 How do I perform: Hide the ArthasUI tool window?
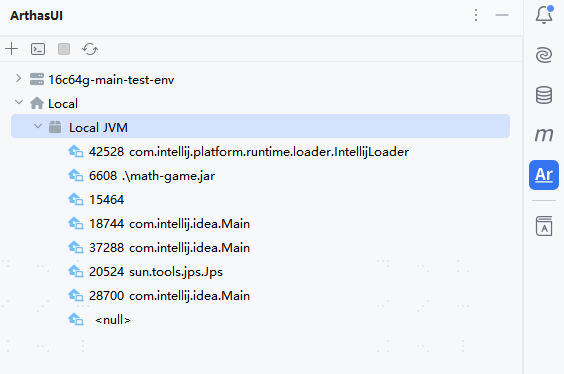(502, 15)
